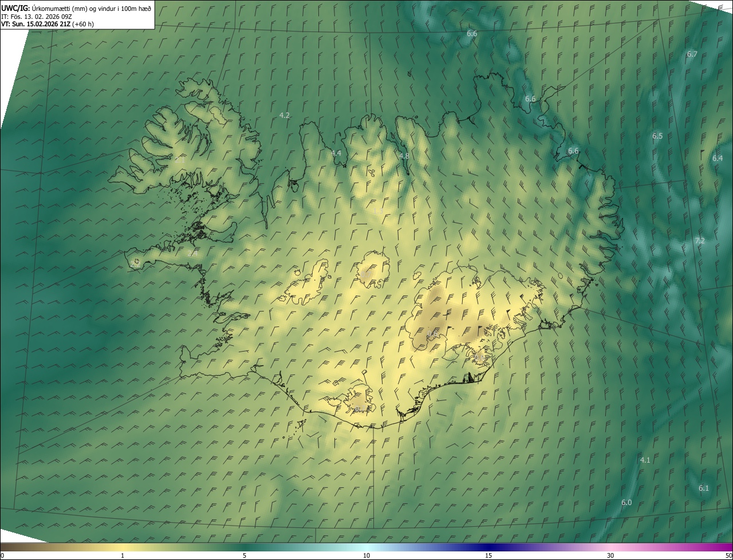Screen dimensions: 733x560
Task: Click the 2.2 value label on the map
Action: 135,264
